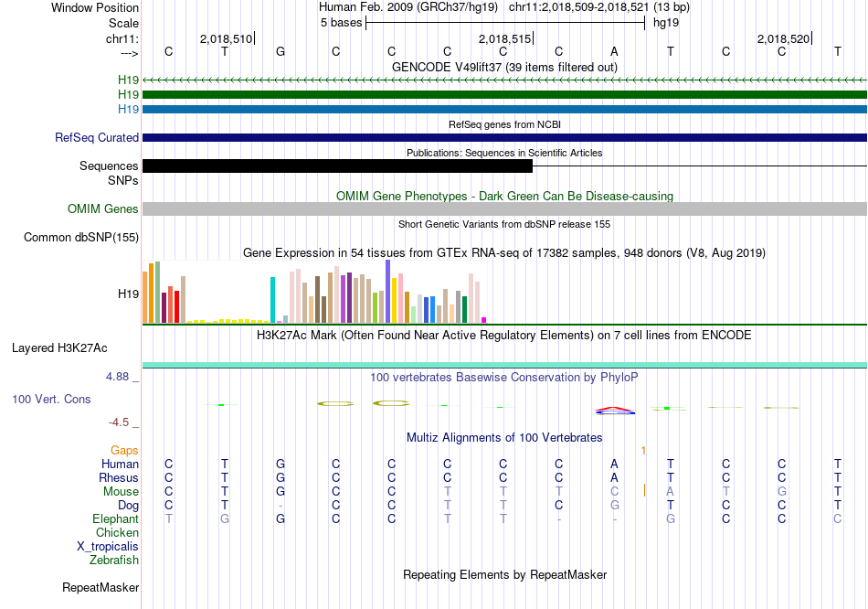Viewport: 868px width, 609px height.
Task: Click the gray OMIM Genes bar
Action: point(505,208)
